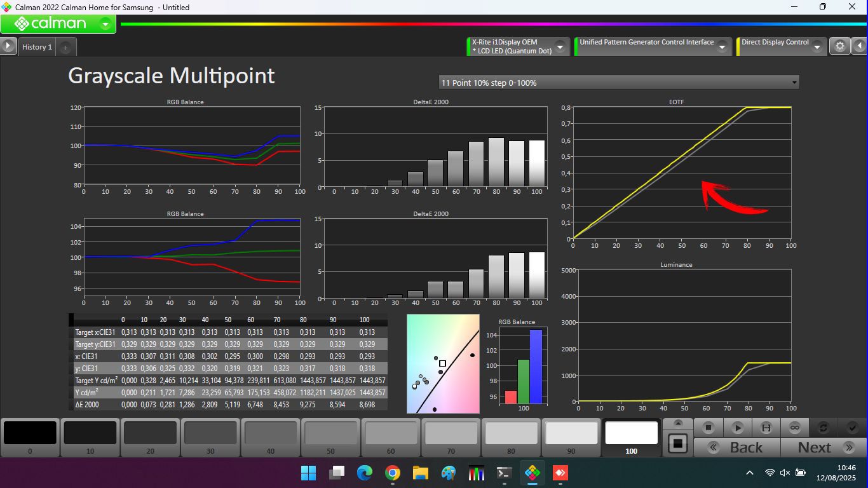Image resolution: width=868 pixels, height=488 pixels.
Task: Click the add new history tab plus icon
Action: point(65,47)
